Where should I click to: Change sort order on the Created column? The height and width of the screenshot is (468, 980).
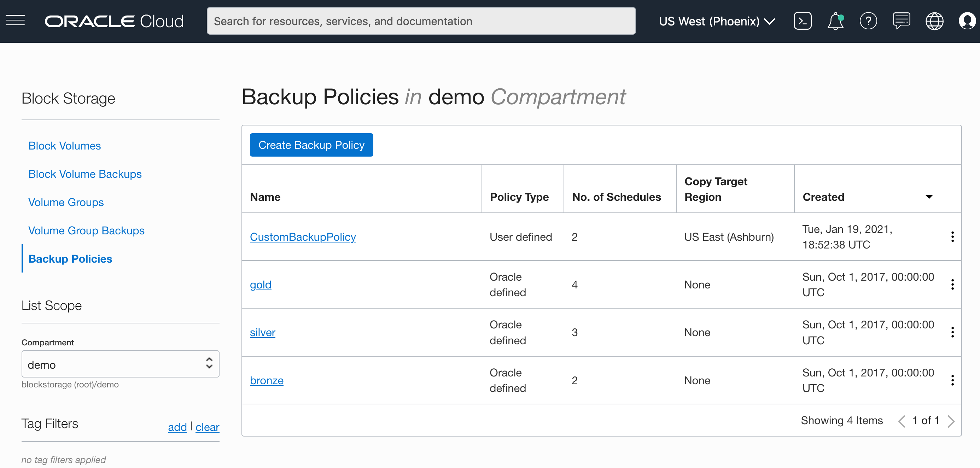[929, 197]
